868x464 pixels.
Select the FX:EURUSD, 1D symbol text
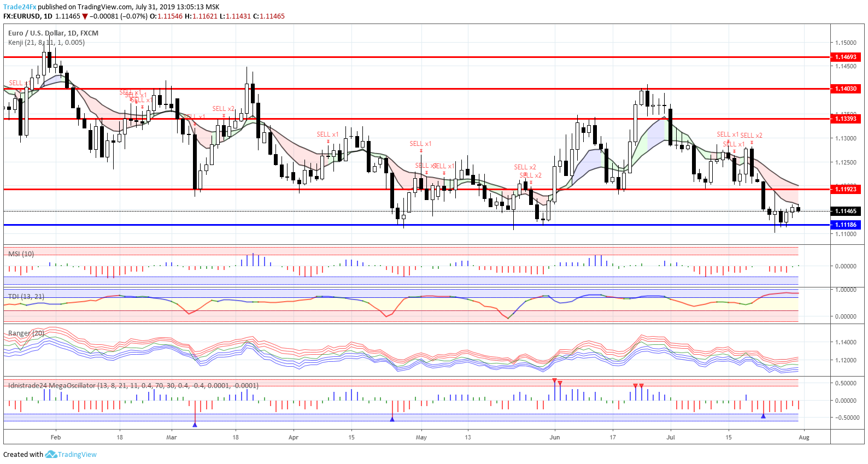point(28,16)
